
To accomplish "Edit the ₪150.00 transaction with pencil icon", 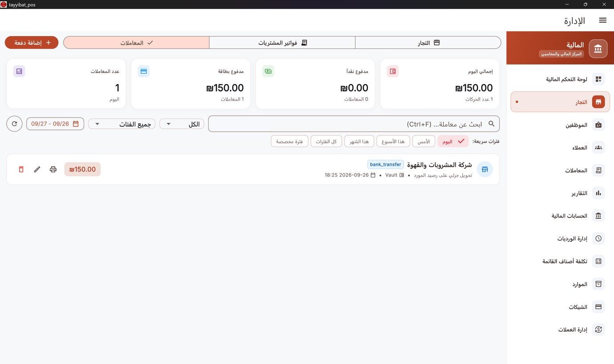I will [37, 169].
